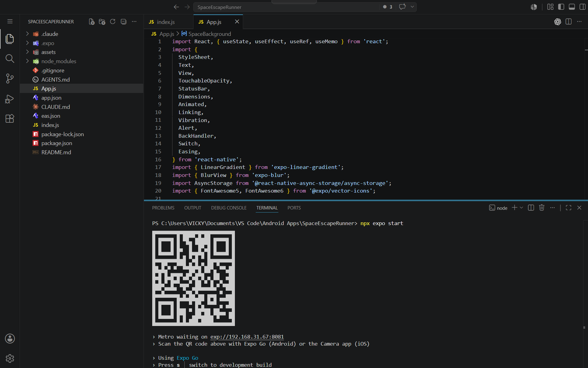The image size is (588, 368).
Task: Open package-lock.json in the Explorer
Action: (81, 134)
